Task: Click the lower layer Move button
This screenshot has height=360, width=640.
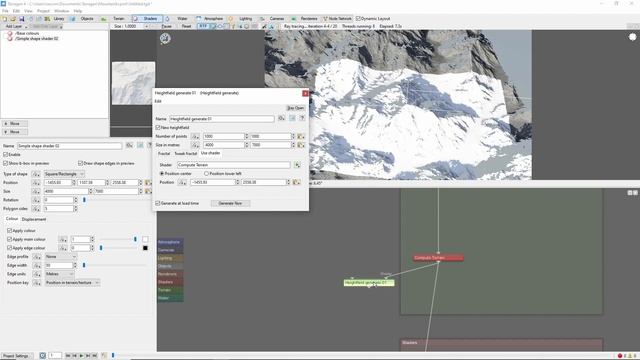Action: coord(15,132)
